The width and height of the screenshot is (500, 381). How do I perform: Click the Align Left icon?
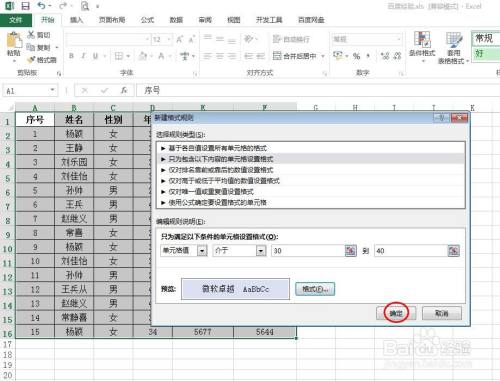click(208, 56)
